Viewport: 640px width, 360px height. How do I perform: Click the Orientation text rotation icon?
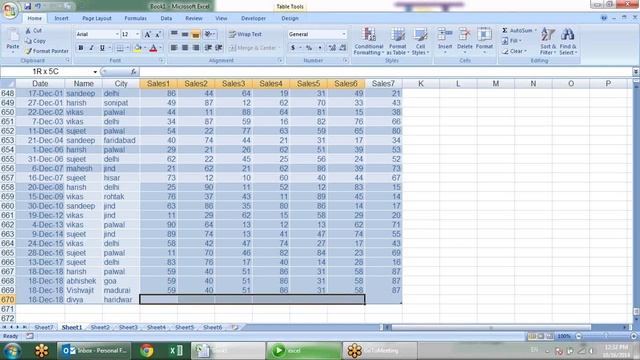pos(209,34)
